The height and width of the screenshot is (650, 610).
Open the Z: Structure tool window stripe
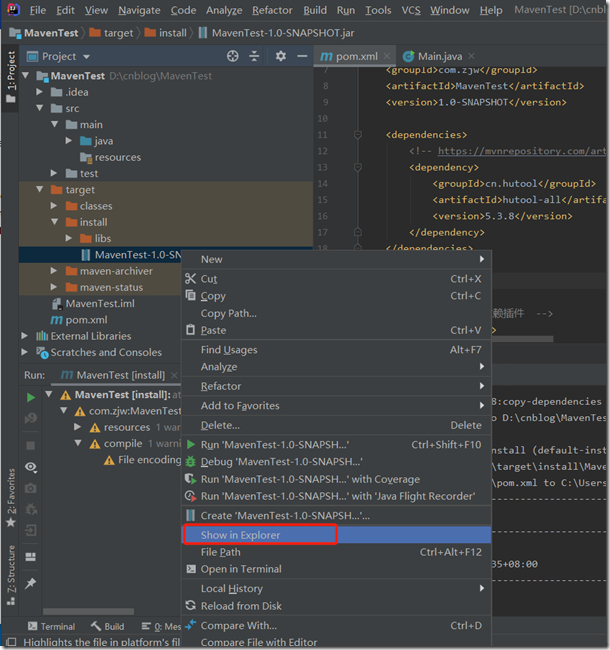(11, 575)
